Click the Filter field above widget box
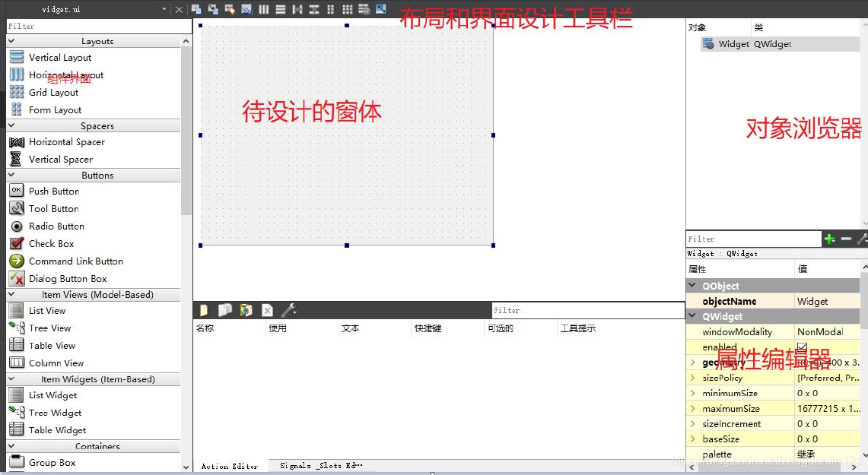This screenshot has height=475, width=868. click(91, 25)
